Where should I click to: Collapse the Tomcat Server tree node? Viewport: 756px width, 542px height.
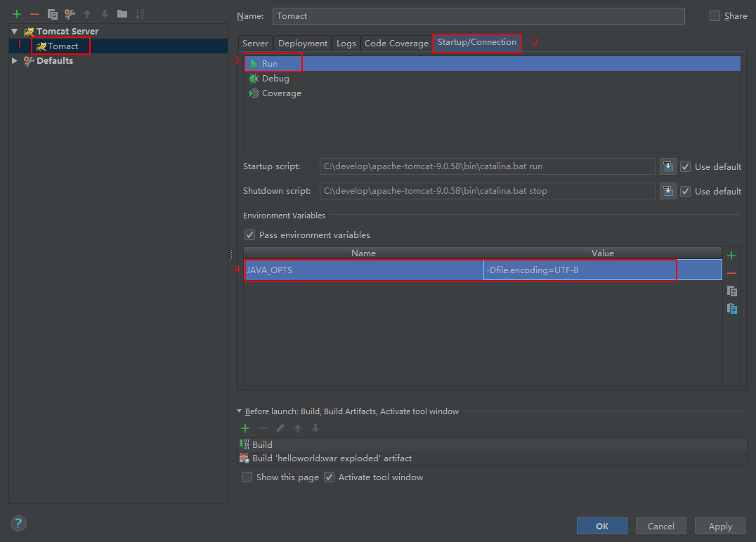point(15,32)
